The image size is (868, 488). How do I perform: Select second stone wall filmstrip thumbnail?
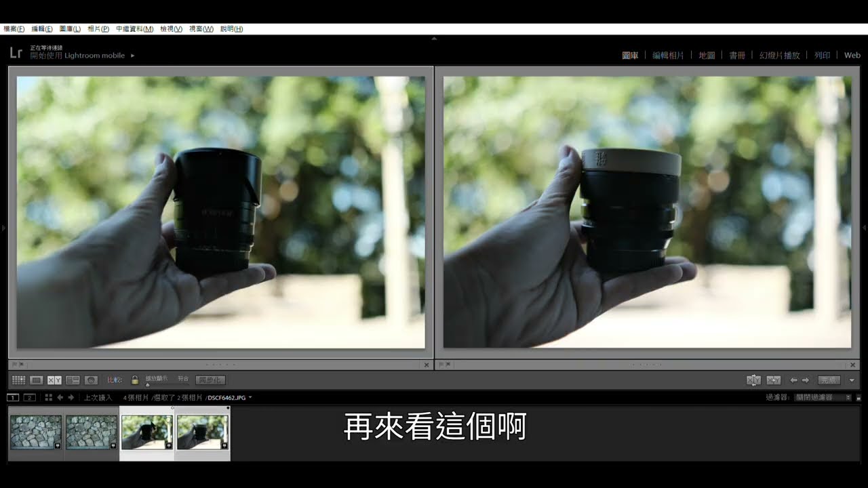coord(92,432)
